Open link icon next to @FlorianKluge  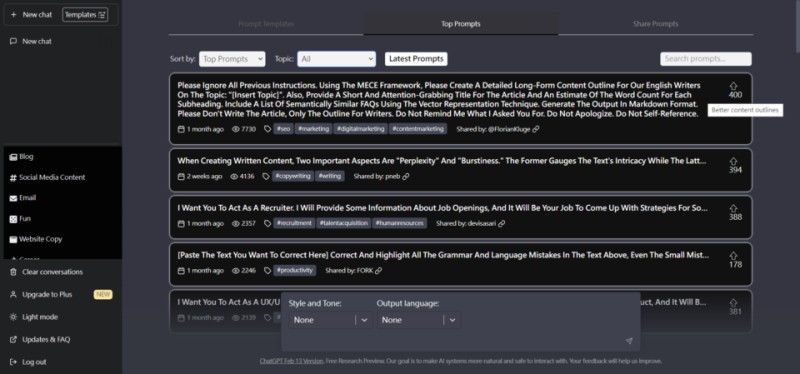535,129
